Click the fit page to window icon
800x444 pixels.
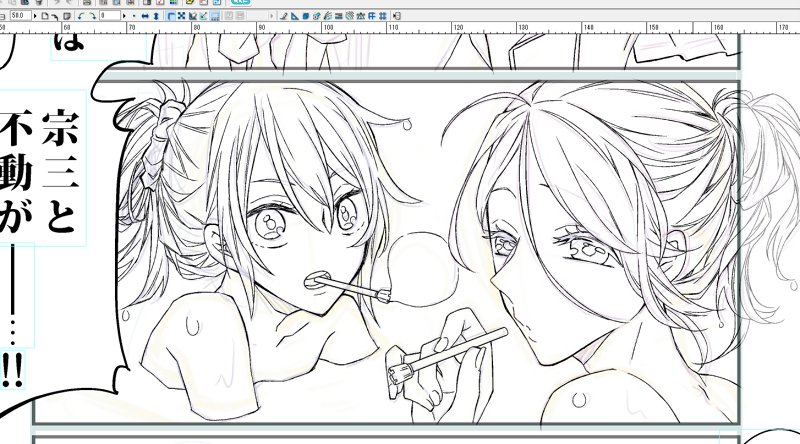click(45, 16)
